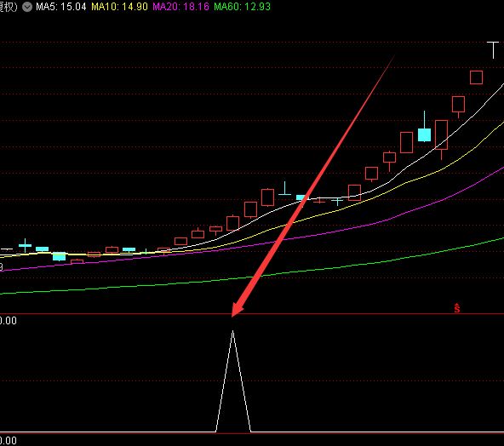Click the red arrow head above indicator panel
This screenshot has width=504, height=446.
pyautogui.click(x=237, y=310)
